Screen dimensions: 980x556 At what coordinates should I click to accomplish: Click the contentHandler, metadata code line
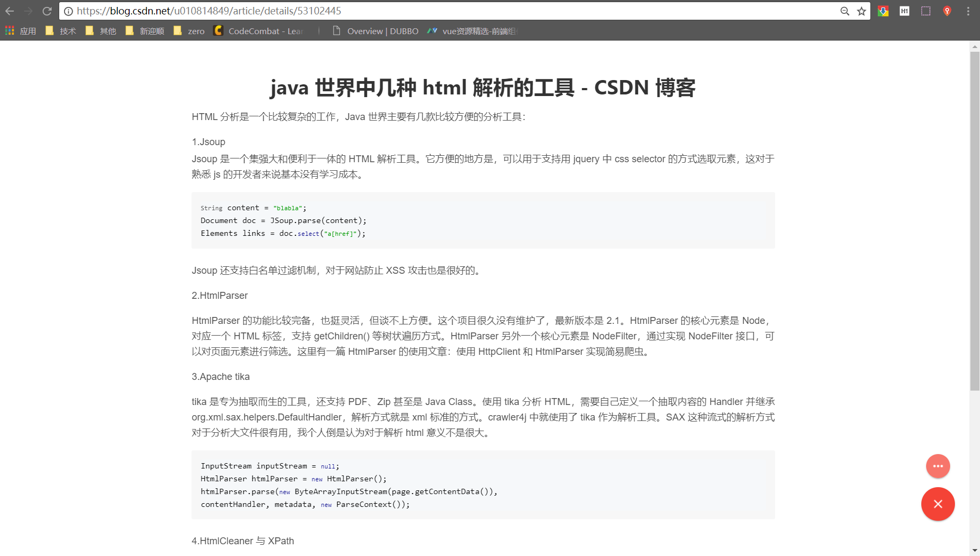pos(305,504)
